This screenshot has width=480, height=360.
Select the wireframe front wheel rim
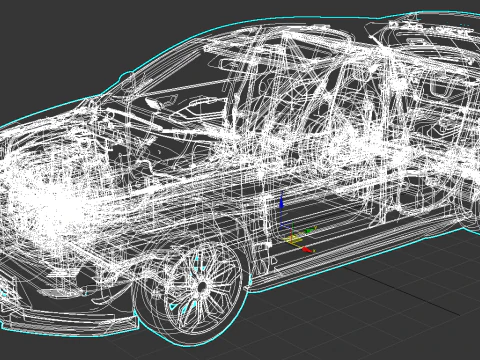point(204,289)
